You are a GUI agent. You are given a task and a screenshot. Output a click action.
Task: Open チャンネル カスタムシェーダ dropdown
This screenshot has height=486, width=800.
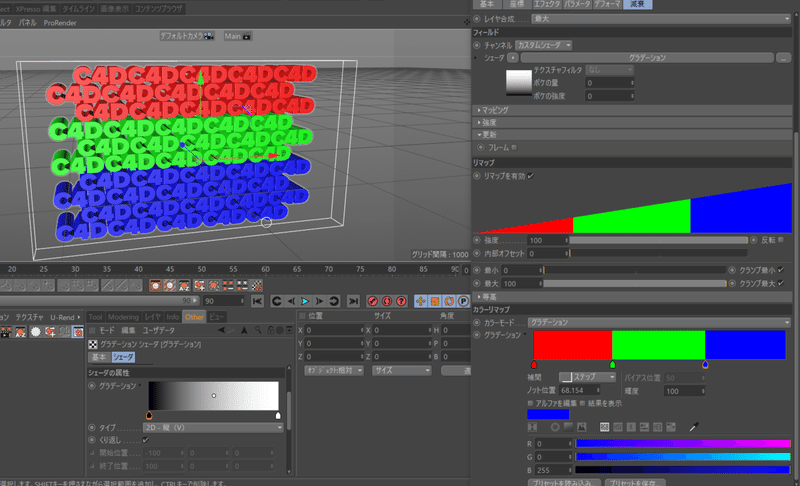point(543,45)
